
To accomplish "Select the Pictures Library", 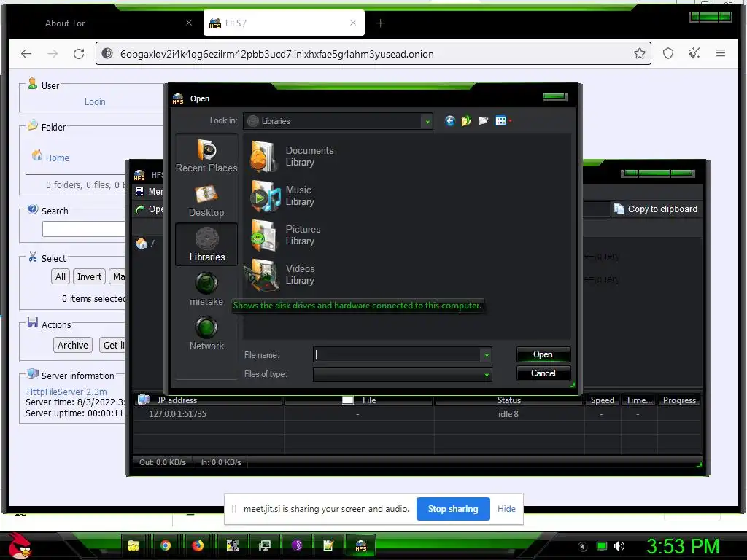I will coord(286,236).
